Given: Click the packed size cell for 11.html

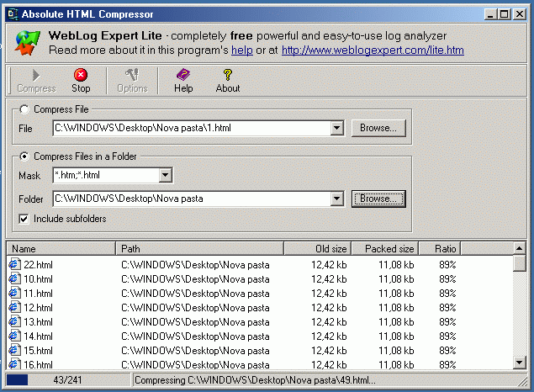Looking at the screenshot, I should click(396, 294).
